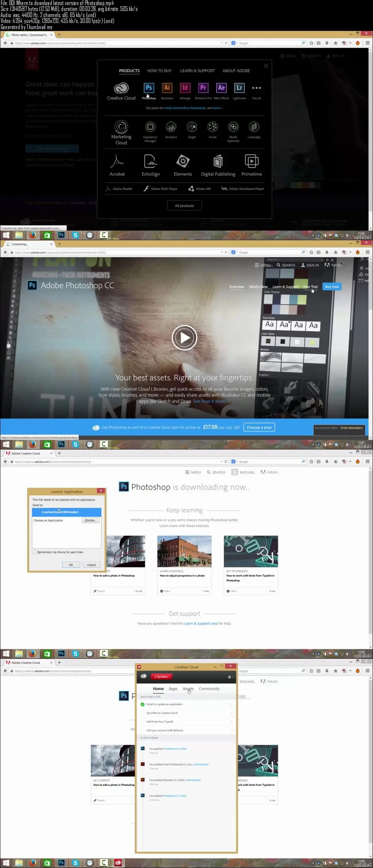Enable Remember my choice for aam links
The height and width of the screenshot is (868, 373).
(x=35, y=552)
